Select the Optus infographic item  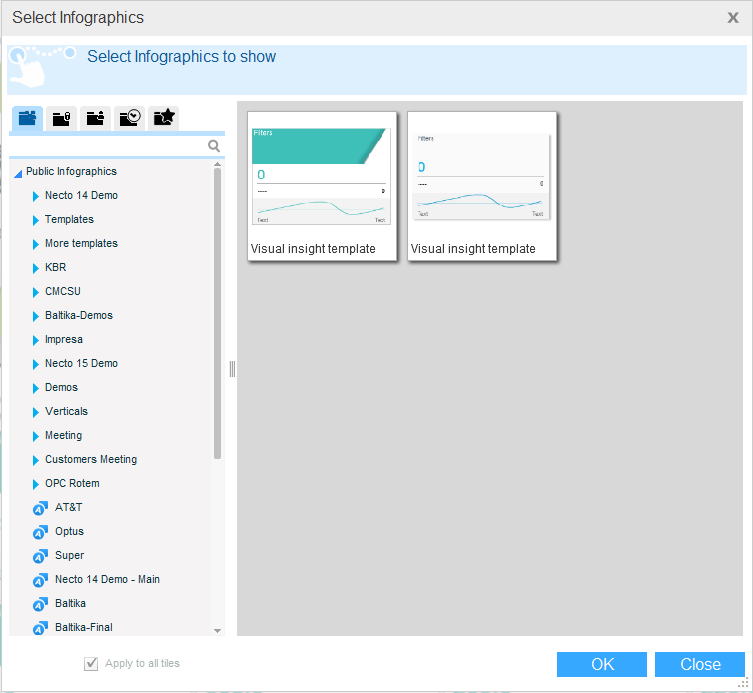pos(69,531)
